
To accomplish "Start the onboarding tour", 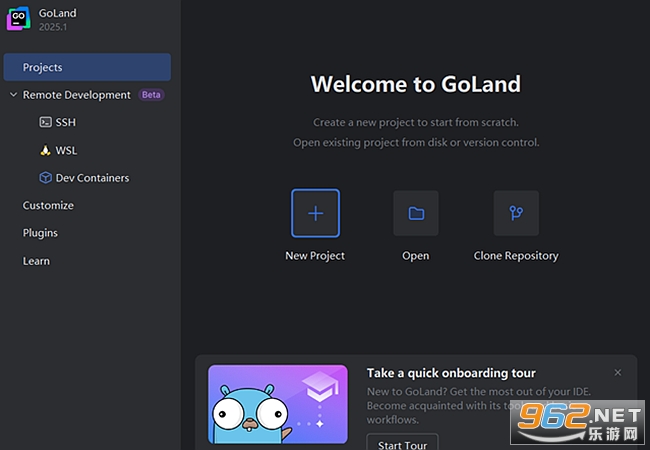I will coord(402,443).
